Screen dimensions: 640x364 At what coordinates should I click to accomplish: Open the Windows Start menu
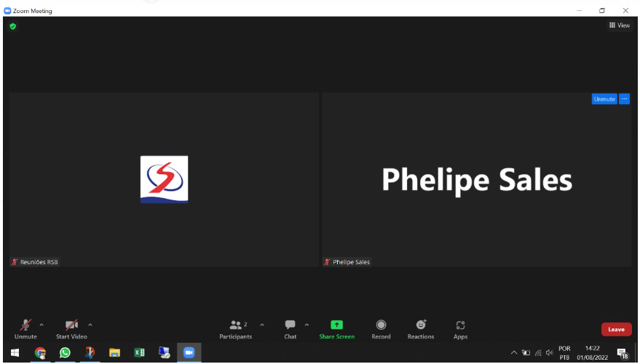point(15,352)
